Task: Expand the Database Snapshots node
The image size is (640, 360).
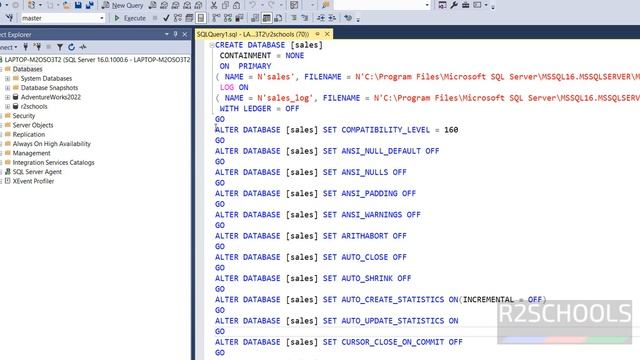Action: point(7,88)
